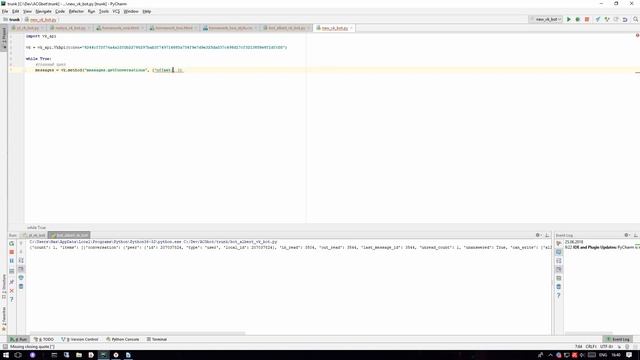Open the Edit menu
The height and width of the screenshot is (360, 640).
tap(16, 11)
